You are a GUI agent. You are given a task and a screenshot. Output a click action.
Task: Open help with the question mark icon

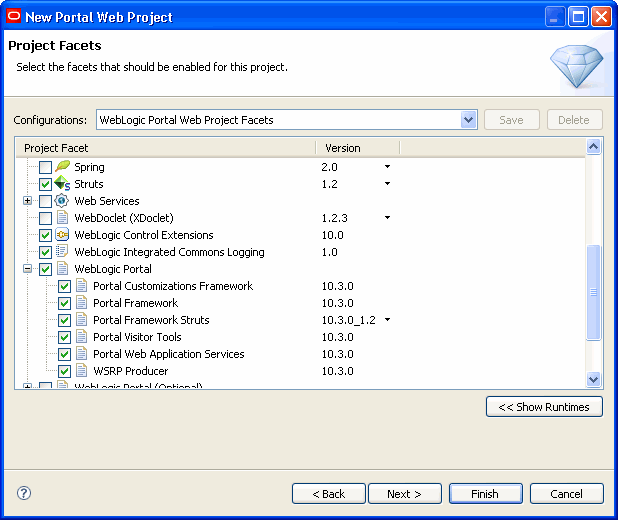coord(24,493)
